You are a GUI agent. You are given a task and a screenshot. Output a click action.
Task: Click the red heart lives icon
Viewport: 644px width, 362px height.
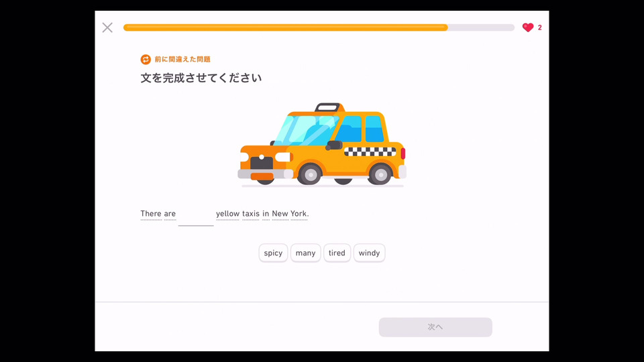528,27
